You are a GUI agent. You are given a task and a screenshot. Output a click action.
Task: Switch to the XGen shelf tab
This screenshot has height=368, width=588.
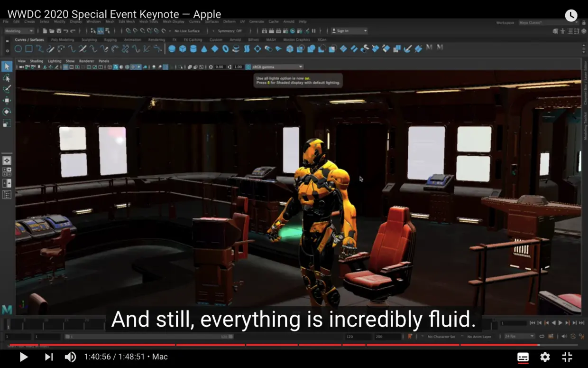pos(322,40)
